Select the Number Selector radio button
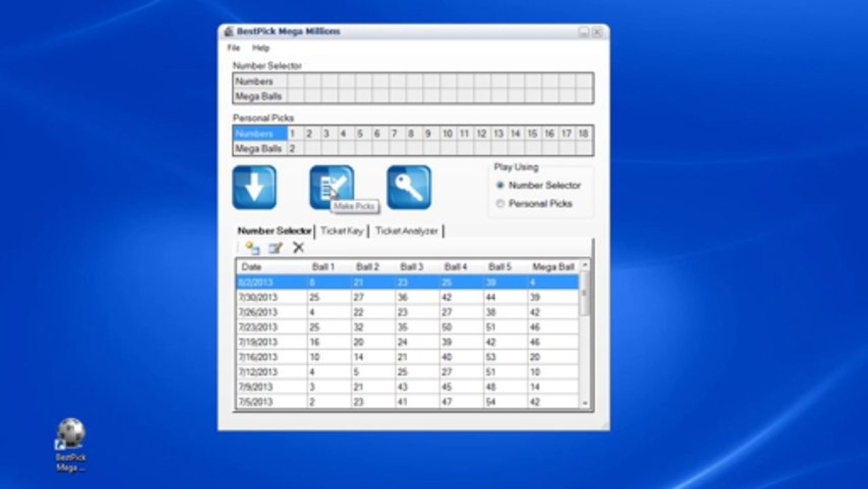 (x=500, y=185)
